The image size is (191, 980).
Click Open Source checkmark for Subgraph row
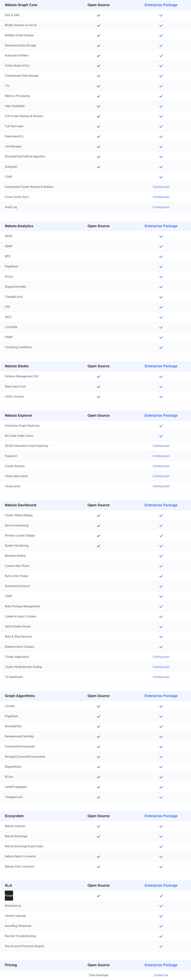click(98, 167)
